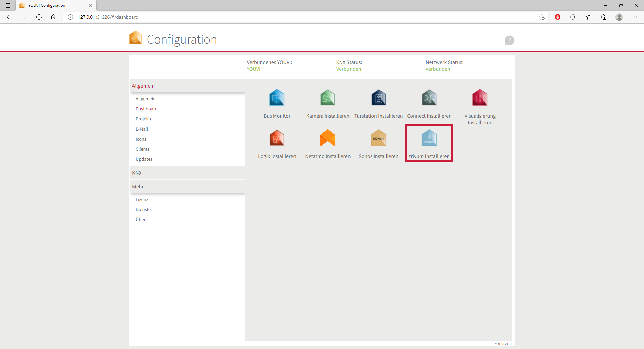Launch the Türstation Installieren icon

click(x=378, y=98)
